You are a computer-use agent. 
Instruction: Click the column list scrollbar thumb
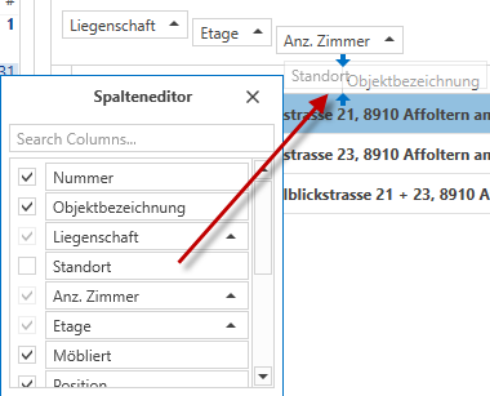click(263, 228)
